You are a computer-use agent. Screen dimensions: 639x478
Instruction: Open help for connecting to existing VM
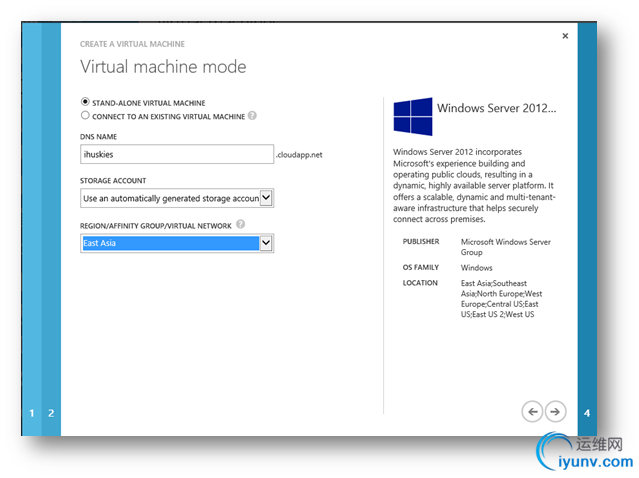[x=252, y=116]
